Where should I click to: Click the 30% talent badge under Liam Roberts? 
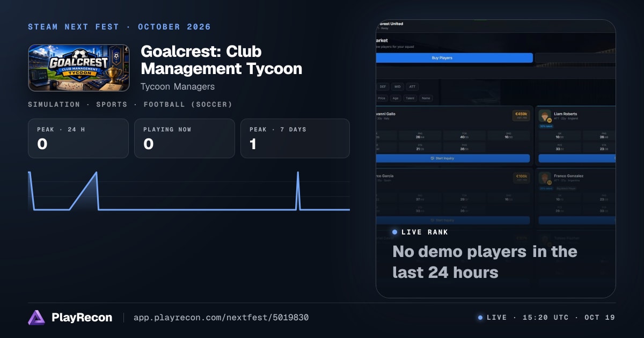[546, 127]
